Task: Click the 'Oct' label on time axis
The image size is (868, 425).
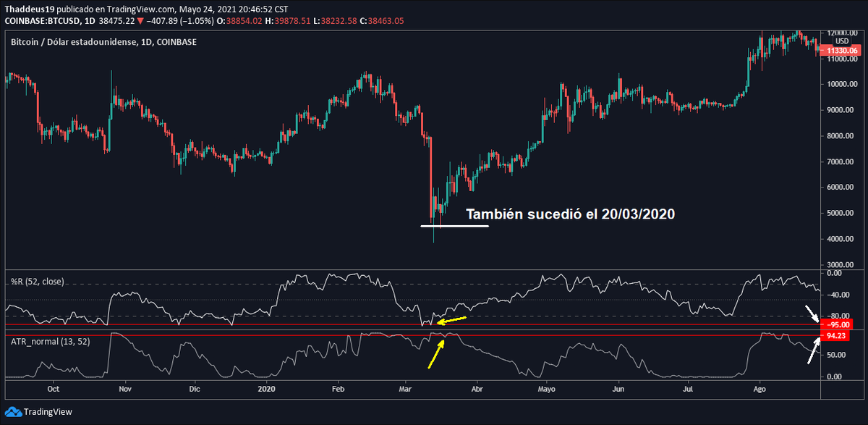Action: 53,388
